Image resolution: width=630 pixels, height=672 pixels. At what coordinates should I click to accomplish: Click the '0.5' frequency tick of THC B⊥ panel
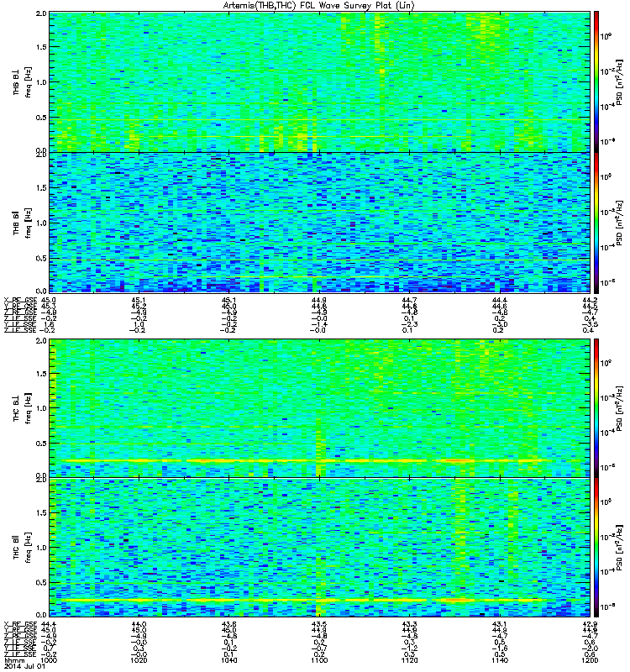41,444
